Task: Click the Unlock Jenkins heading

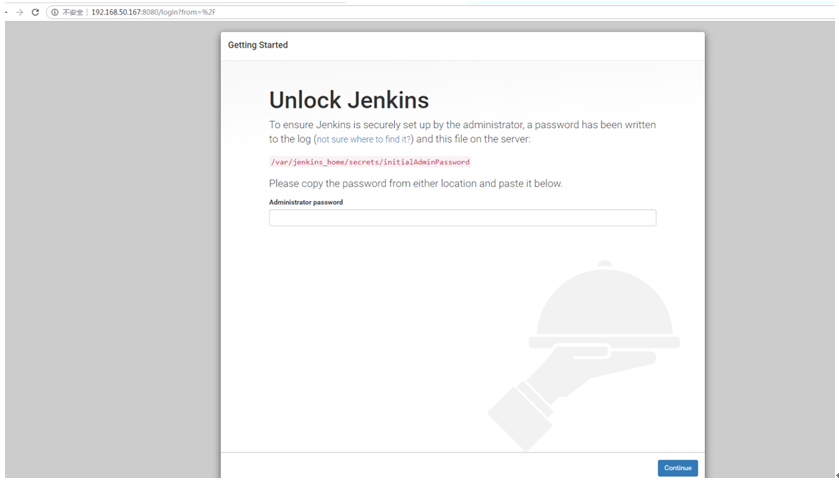Action: tap(349, 100)
